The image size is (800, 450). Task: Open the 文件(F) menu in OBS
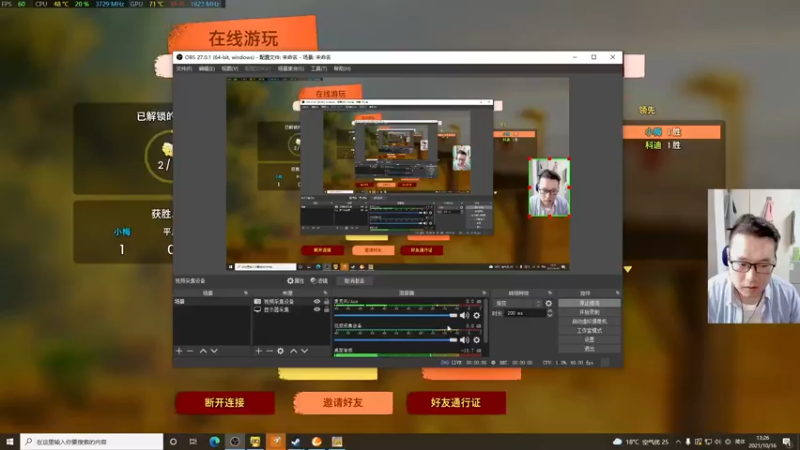tap(184, 68)
